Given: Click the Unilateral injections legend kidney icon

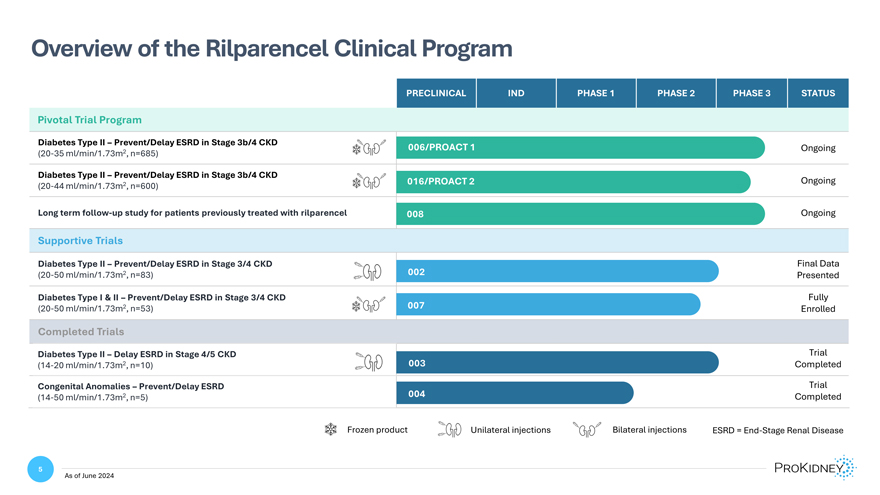Looking at the screenshot, I should point(450,429).
